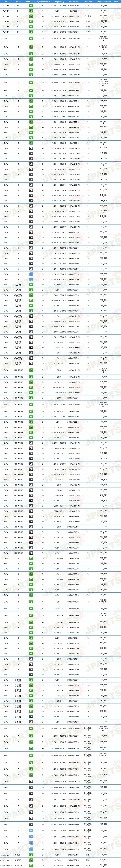Image resolution: width=121 pixels, height=868 pixels.
Task: Select the 400kW / 544KM power cell
Action: click(x=73, y=775)
